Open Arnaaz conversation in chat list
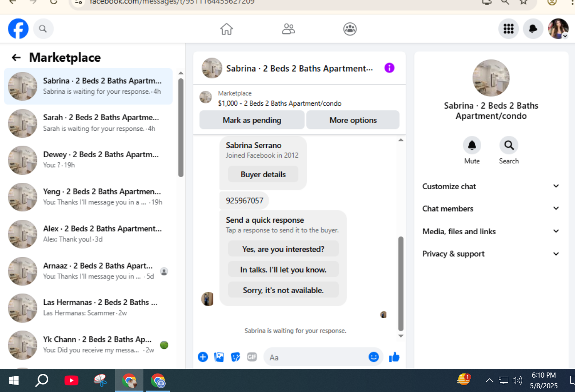 pyautogui.click(x=88, y=271)
